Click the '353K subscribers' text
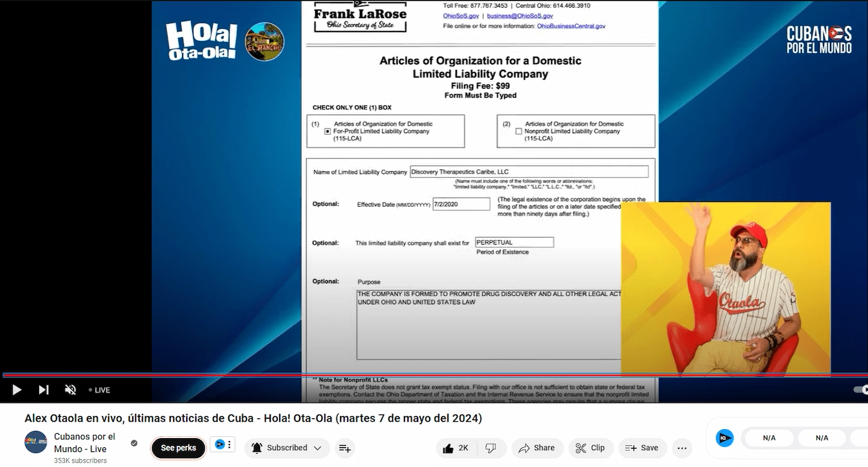This screenshot has width=868, height=467. pos(80,461)
